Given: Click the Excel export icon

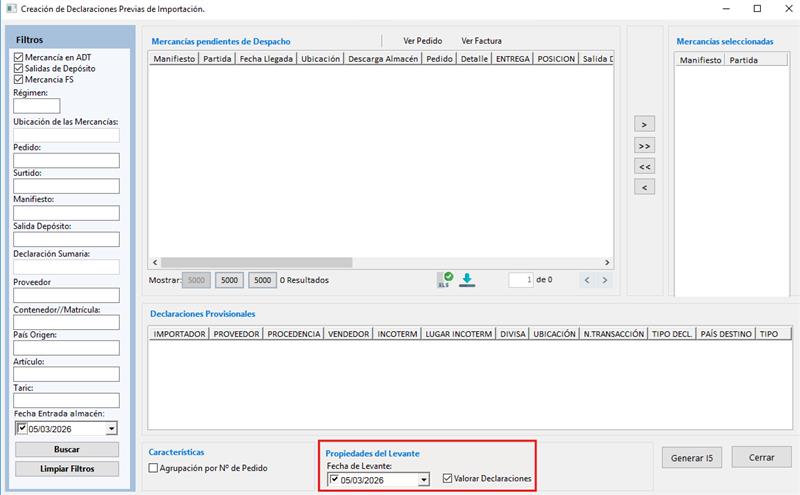Looking at the screenshot, I should click(x=447, y=280).
